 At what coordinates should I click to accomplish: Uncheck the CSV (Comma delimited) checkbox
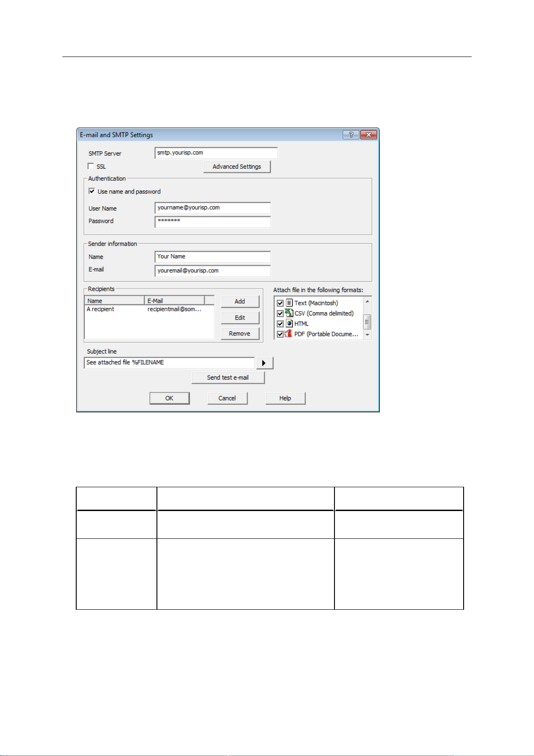point(280,314)
